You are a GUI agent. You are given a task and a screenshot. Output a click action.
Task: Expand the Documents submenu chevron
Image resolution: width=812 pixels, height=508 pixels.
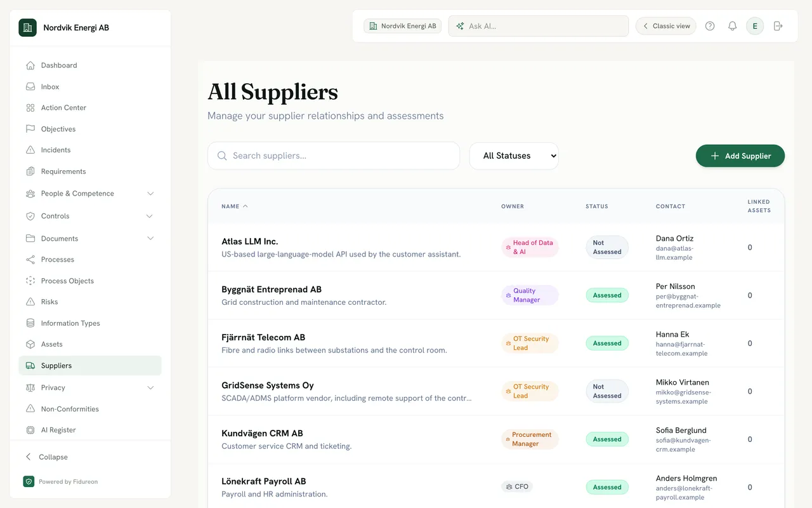coord(150,238)
